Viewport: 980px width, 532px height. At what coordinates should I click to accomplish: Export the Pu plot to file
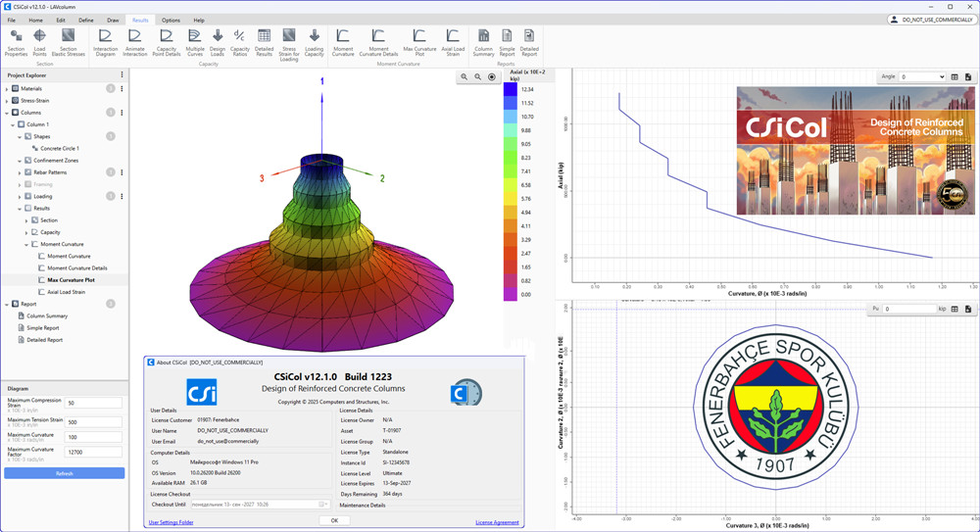[968, 309]
